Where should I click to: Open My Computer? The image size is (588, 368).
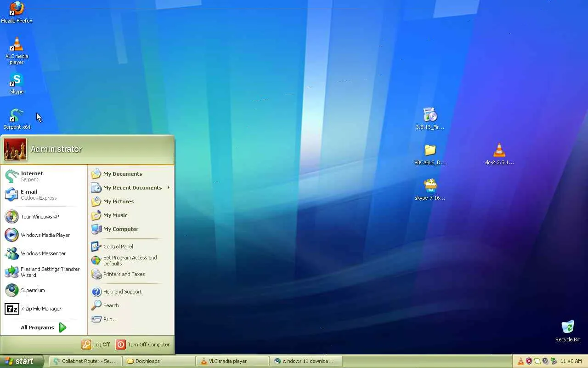[x=131, y=229]
